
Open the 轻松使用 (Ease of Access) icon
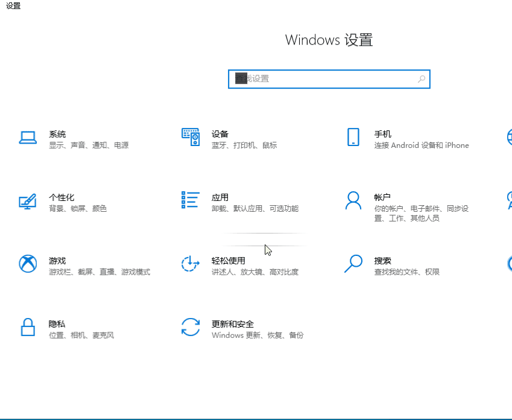(x=190, y=264)
